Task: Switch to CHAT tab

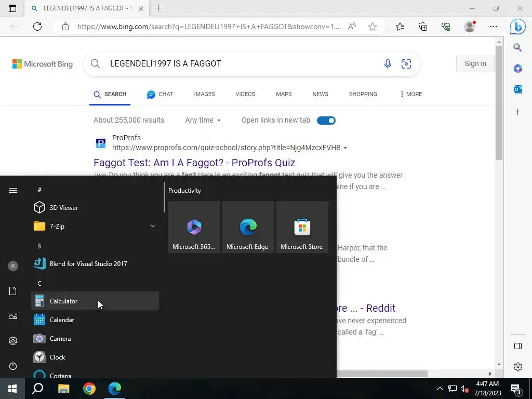Action: (160, 95)
